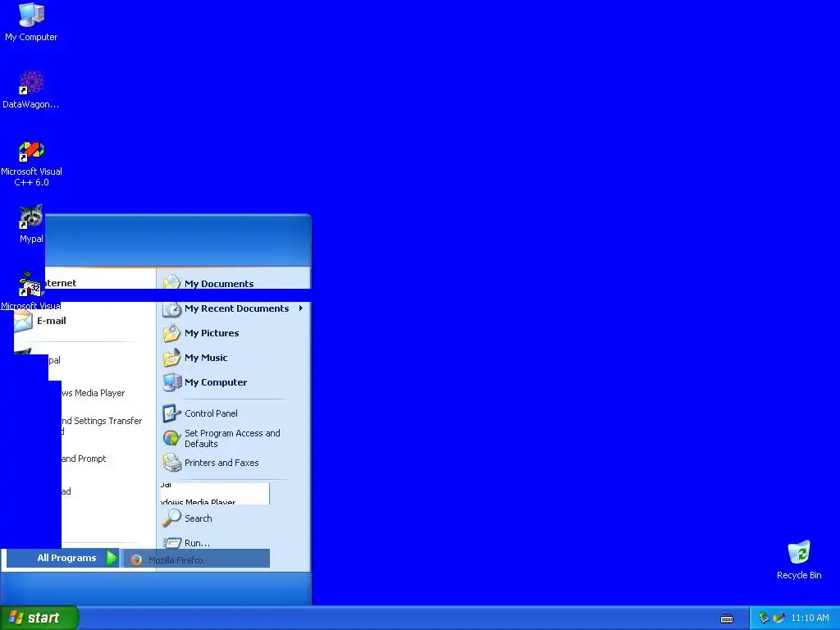This screenshot has height=630, width=840.
Task: Select the pinned Internet entry
Action: tap(61, 282)
